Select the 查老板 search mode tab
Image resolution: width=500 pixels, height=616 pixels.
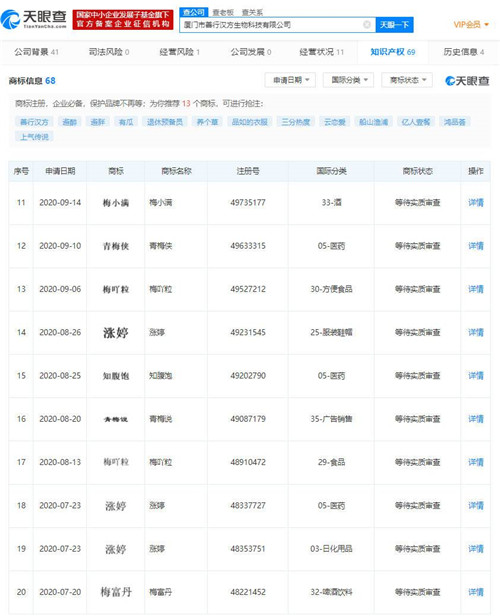[x=223, y=13]
